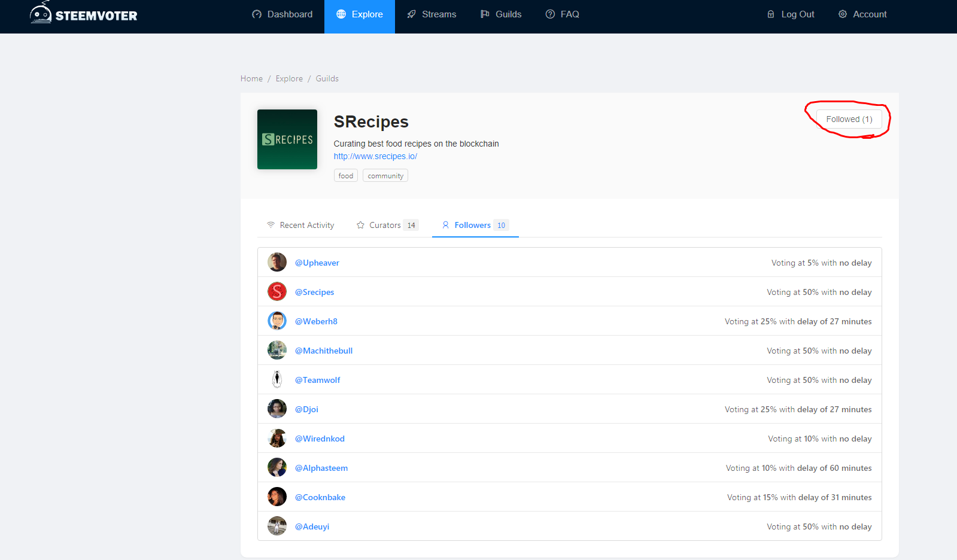Open @Machithebull's profile link

324,351
